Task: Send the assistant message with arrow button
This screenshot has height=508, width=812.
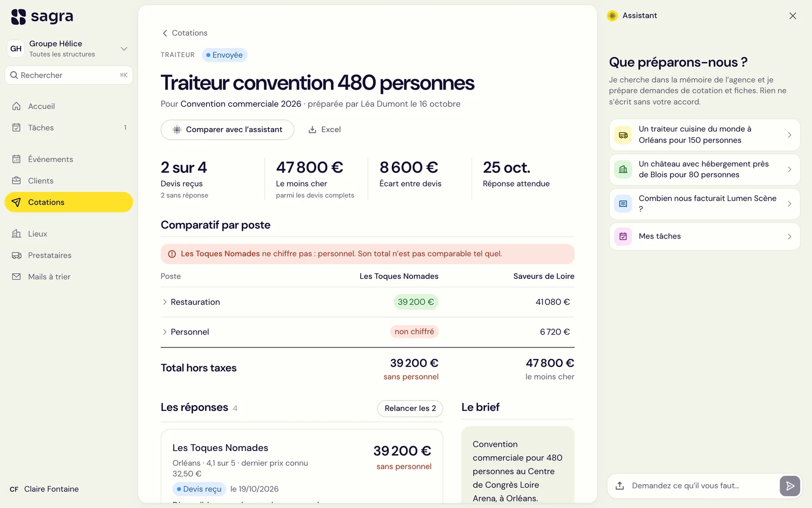Action: [790, 486]
